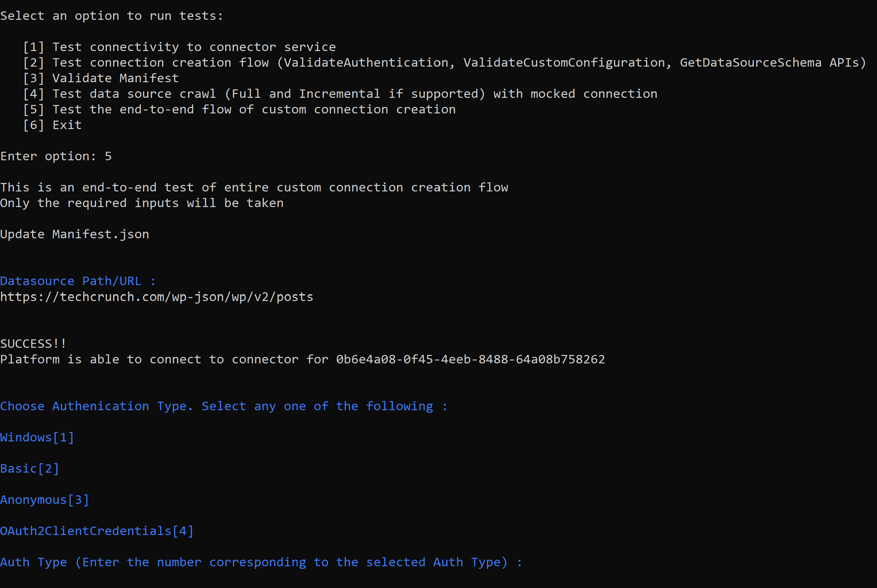Image resolution: width=877 pixels, height=588 pixels.
Task: Select the "Basic[2]" authentication option
Action: click(29, 469)
